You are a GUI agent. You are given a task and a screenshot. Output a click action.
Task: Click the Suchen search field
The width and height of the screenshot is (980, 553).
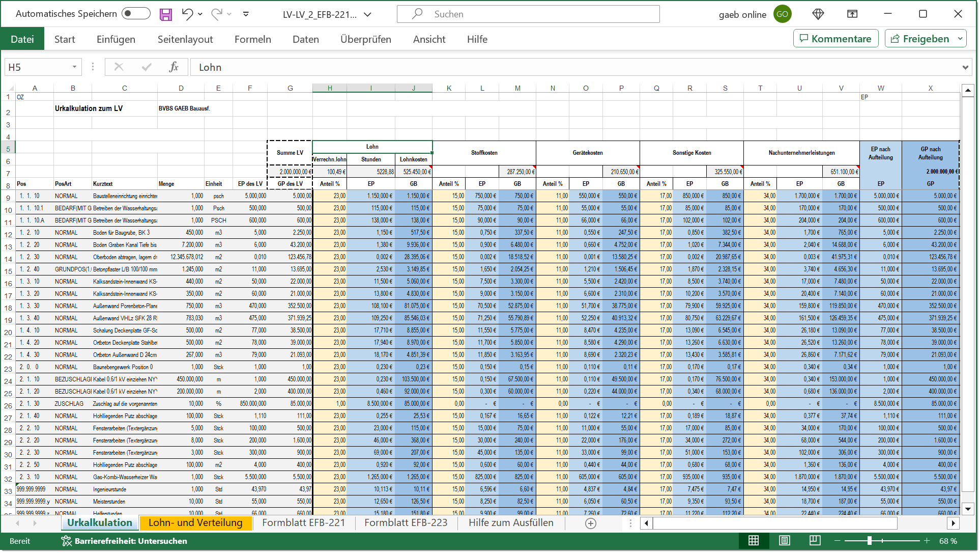click(528, 14)
